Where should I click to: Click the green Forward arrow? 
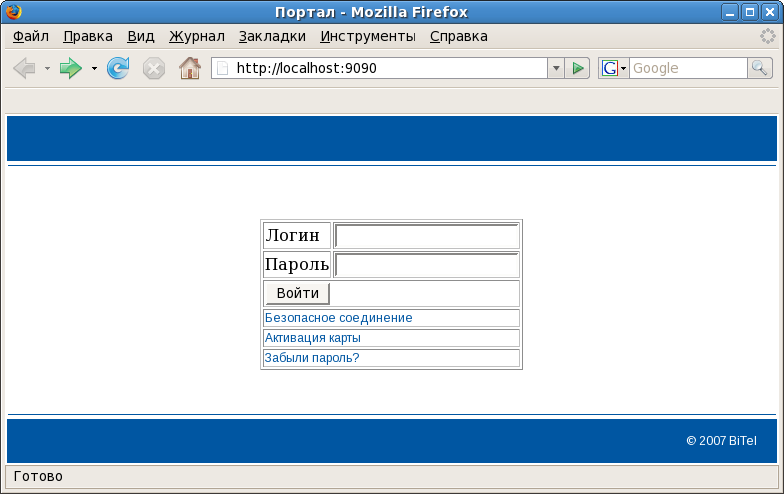[x=70, y=68]
